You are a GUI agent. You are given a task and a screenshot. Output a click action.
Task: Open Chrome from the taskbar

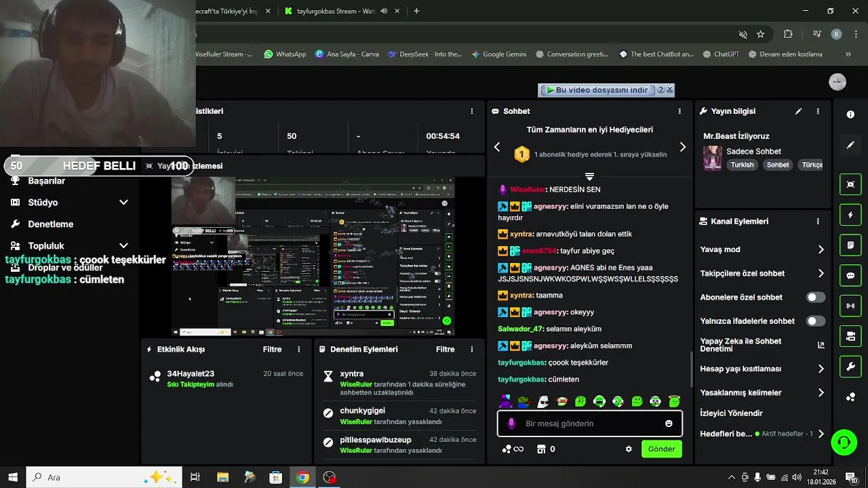tap(302, 477)
